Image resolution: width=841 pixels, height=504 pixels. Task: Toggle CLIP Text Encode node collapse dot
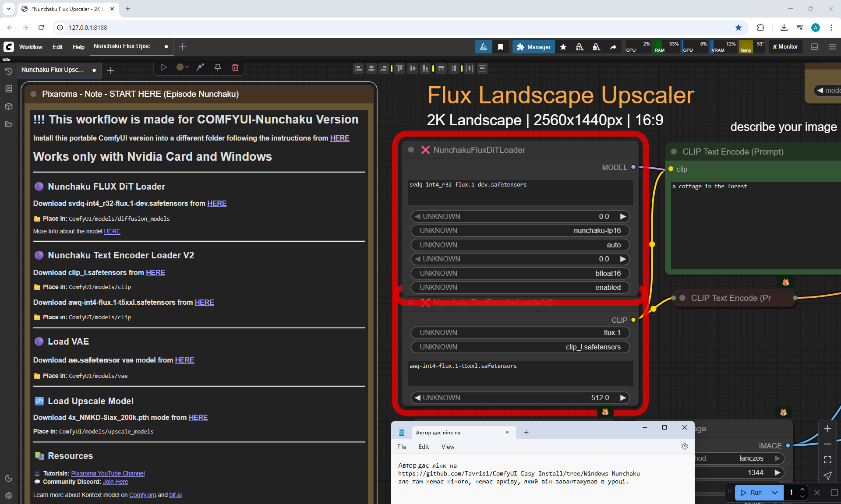(x=674, y=152)
